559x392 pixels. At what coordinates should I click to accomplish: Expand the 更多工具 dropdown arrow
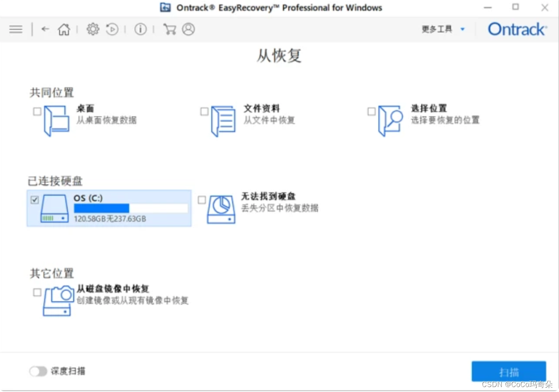463,29
